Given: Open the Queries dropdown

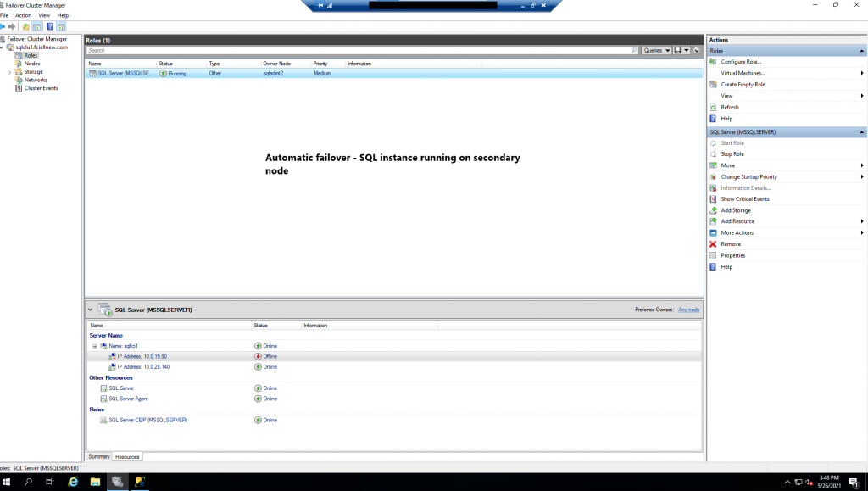Looking at the screenshot, I should tap(658, 50).
